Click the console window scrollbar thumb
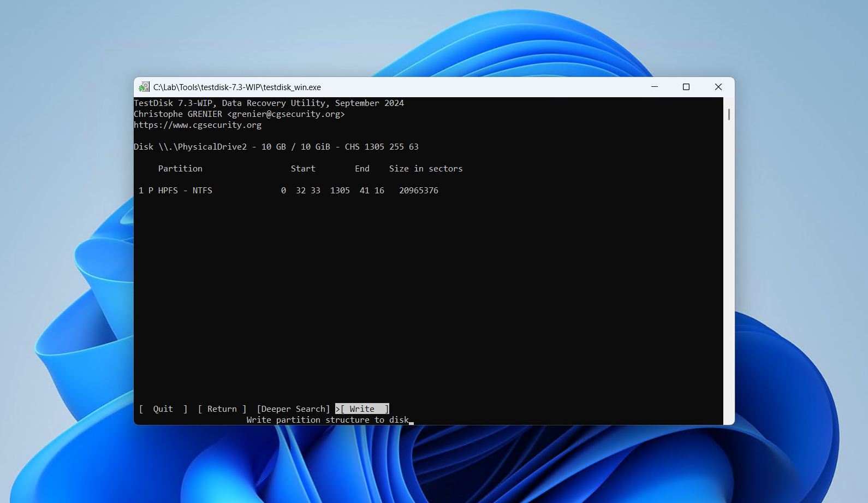Viewport: 868px width, 503px height. pos(729,115)
